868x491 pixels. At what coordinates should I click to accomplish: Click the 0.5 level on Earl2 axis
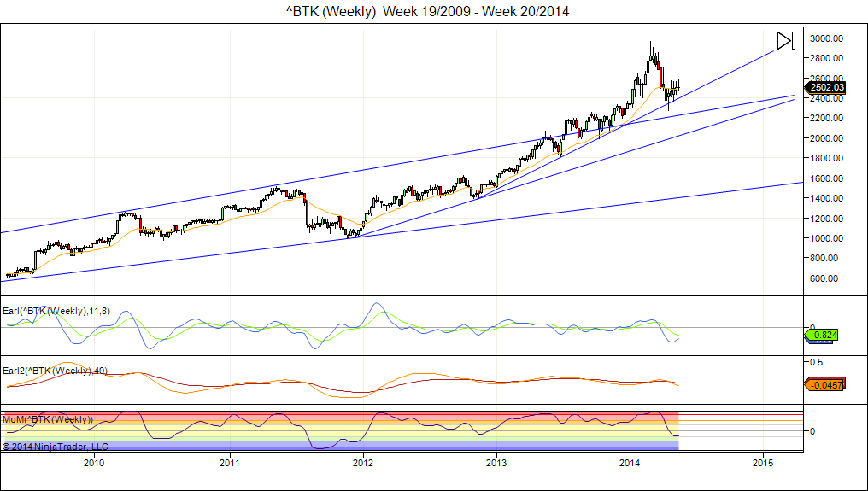[816, 363]
